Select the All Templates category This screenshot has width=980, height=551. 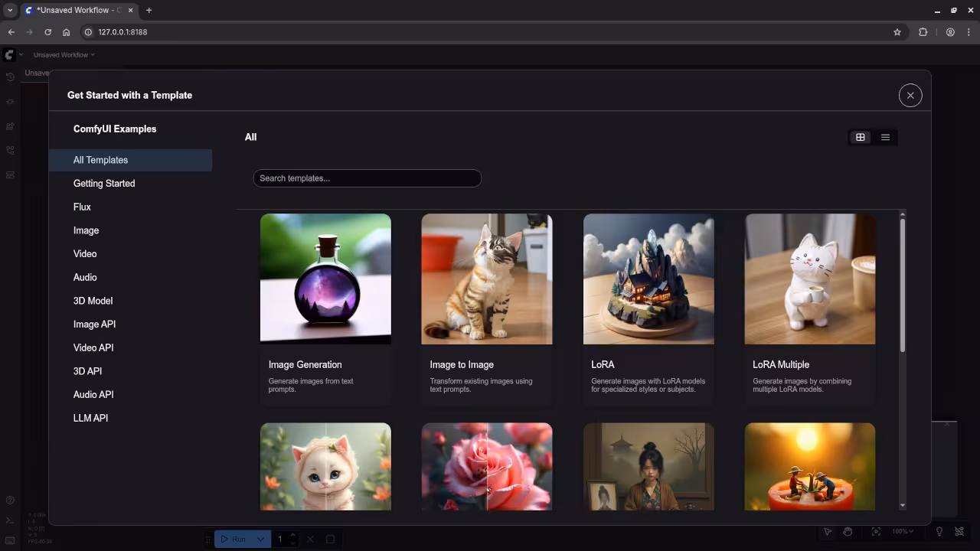130,160
